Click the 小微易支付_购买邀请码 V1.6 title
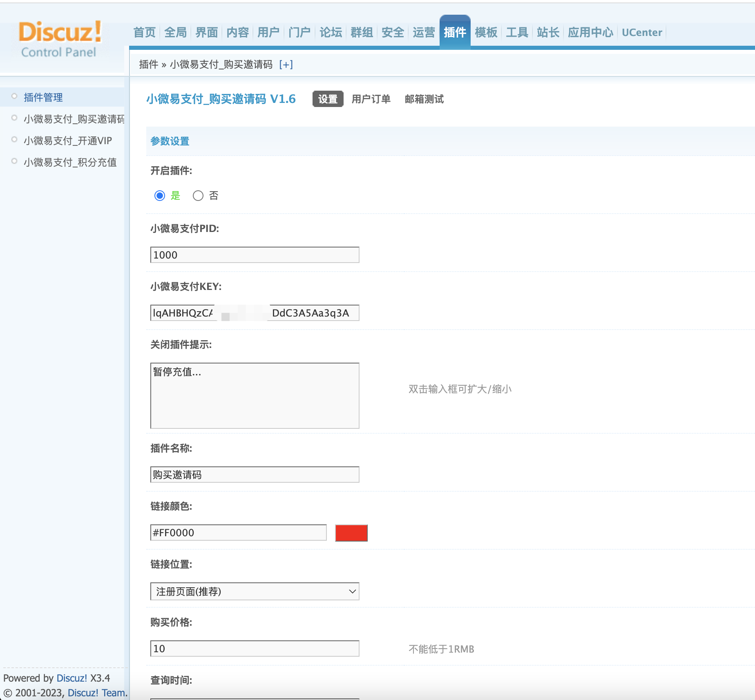755x700 pixels. tap(221, 99)
